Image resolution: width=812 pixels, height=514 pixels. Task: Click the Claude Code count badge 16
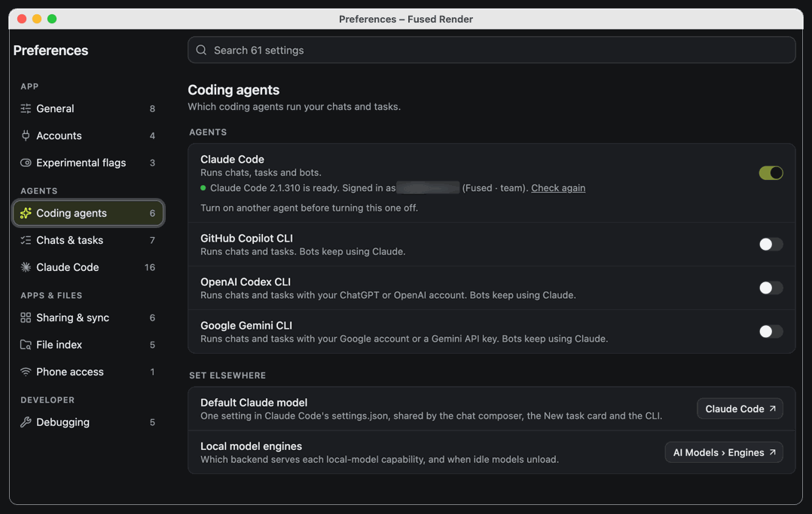[x=150, y=267]
